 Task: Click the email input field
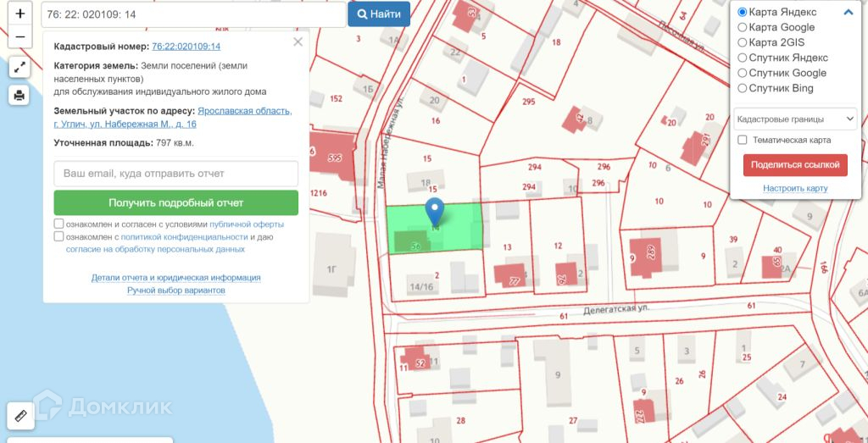pyautogui.click(x=176, y=174)
